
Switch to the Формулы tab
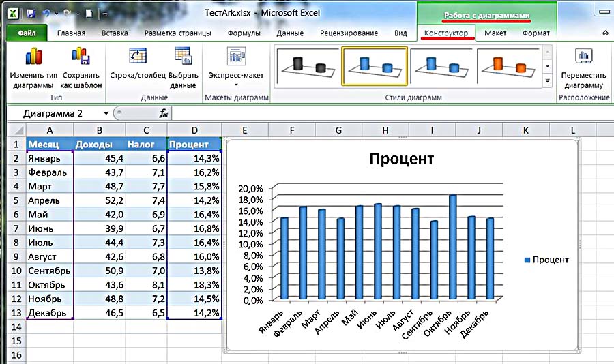click(x=244, y=33)
